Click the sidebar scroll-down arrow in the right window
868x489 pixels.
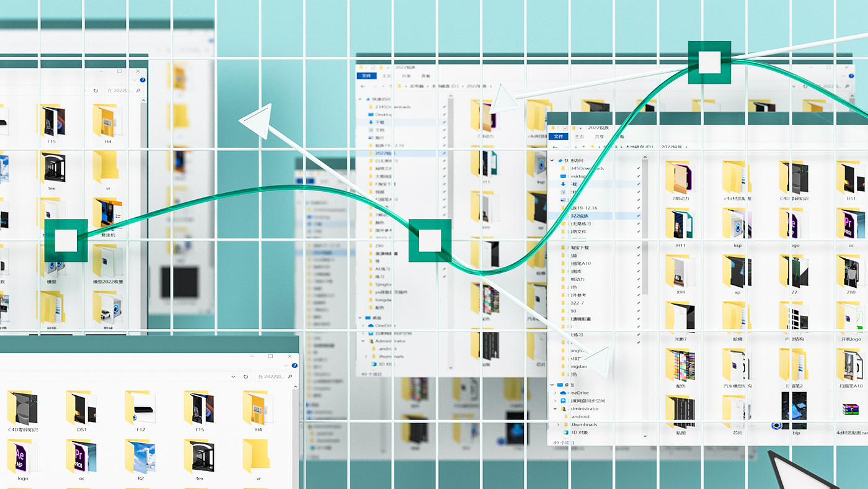(645, 436)
